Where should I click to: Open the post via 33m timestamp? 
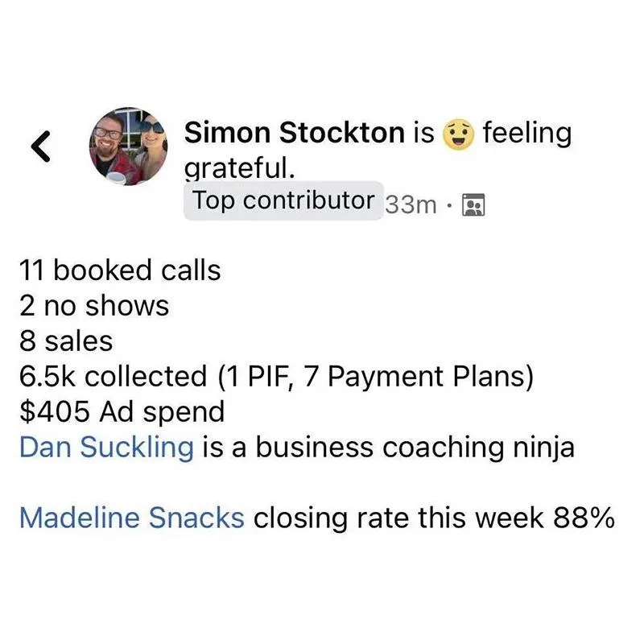(411, 204)
